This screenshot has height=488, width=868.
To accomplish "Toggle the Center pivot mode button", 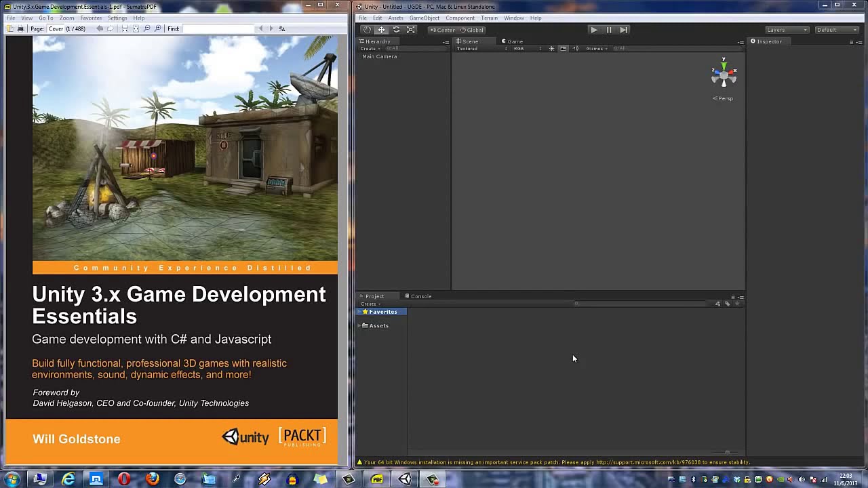I will point(442,30).
